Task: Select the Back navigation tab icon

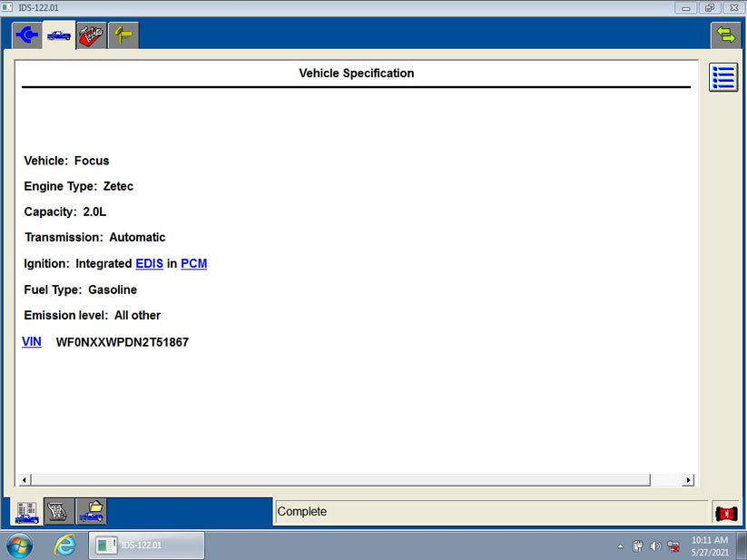Action: pos(26,34)
